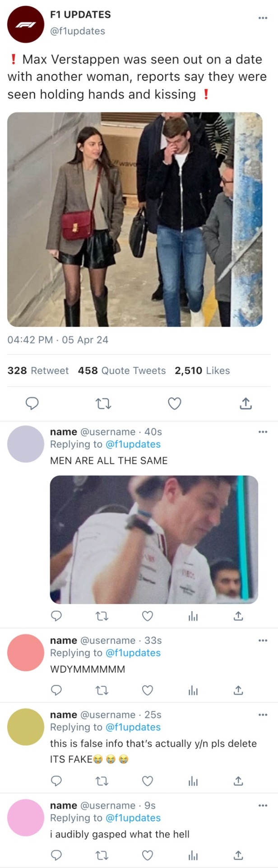Open the 2,510 Likes list
278x868 pixels.
[x=202, y=371]
